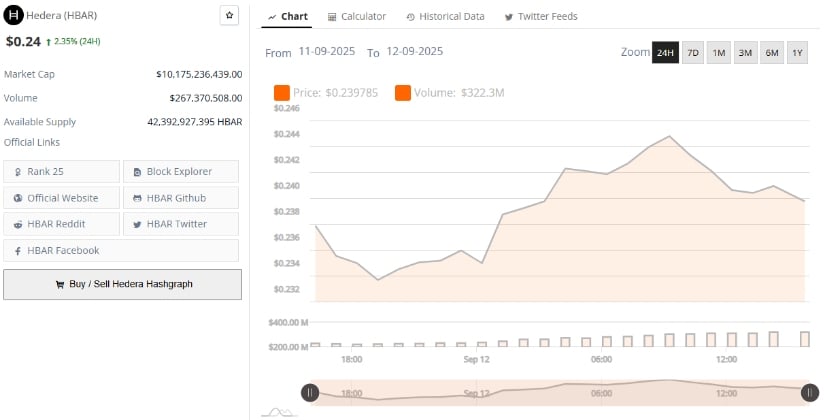Click the last volume bar on the right
Image resolution: width=825 pixels, height=420 pixels.
tap(805, 339)
